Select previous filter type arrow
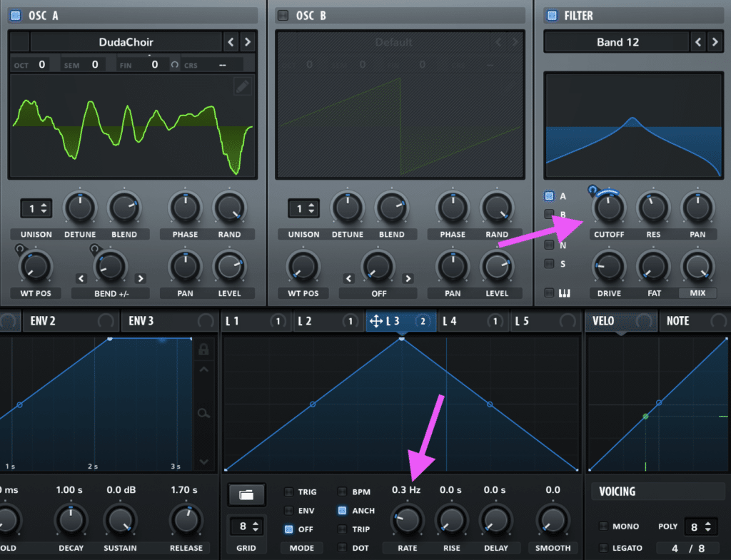This screenshot has width=731, height=560. [x=699, y=42]
